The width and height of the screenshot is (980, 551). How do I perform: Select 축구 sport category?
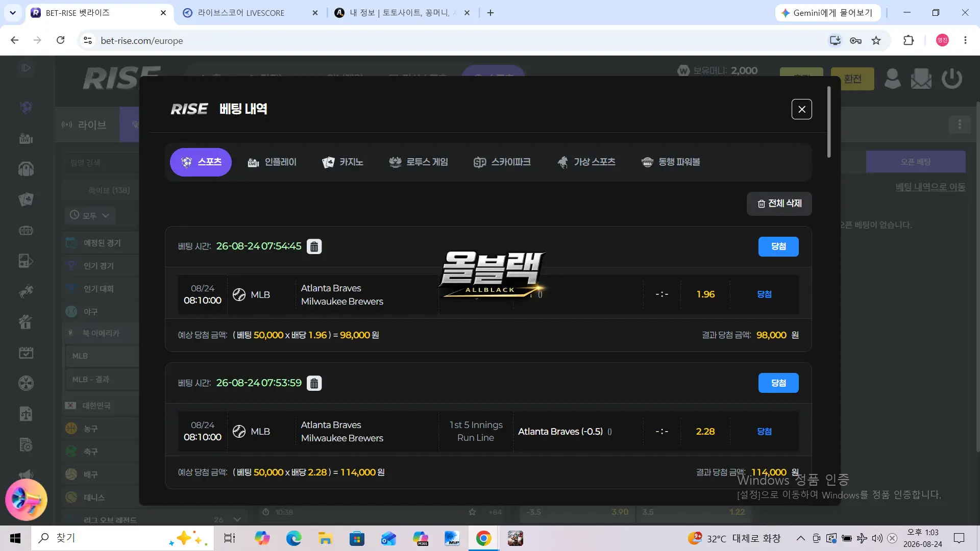click(x=101, y=452)
